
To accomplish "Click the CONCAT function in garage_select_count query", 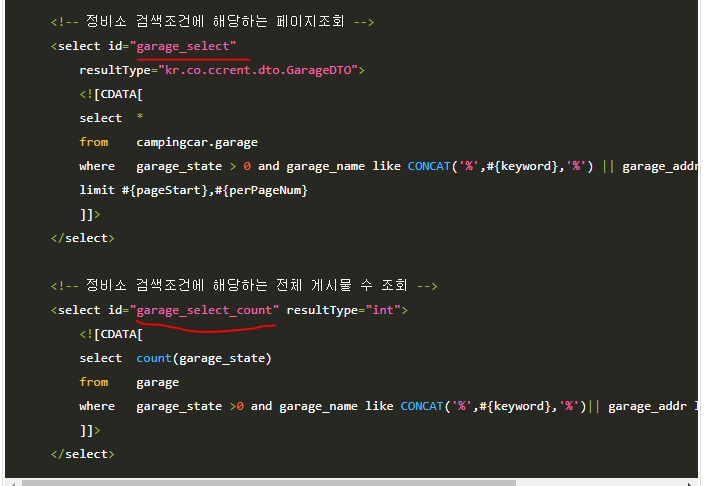I will click(422, 406).
